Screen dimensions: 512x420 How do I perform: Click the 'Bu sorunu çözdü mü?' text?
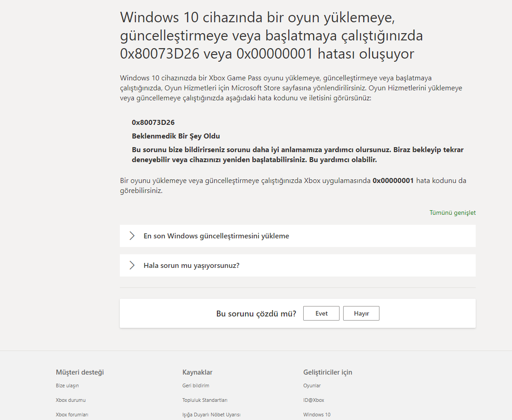pos(256,314)
